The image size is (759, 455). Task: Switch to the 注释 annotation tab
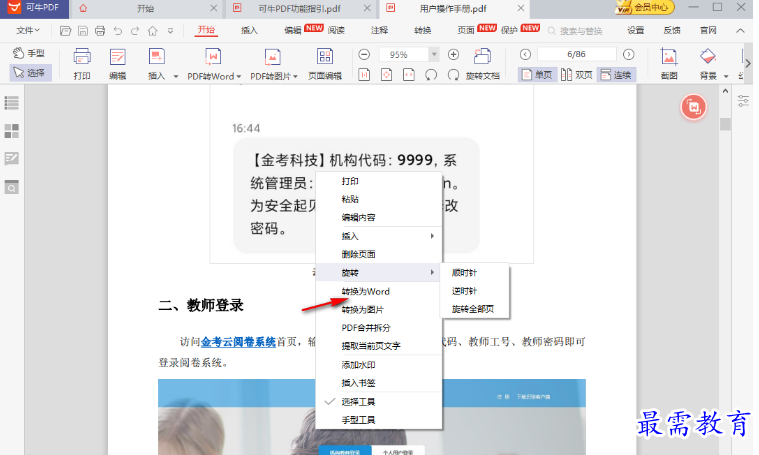click(379, 30)
